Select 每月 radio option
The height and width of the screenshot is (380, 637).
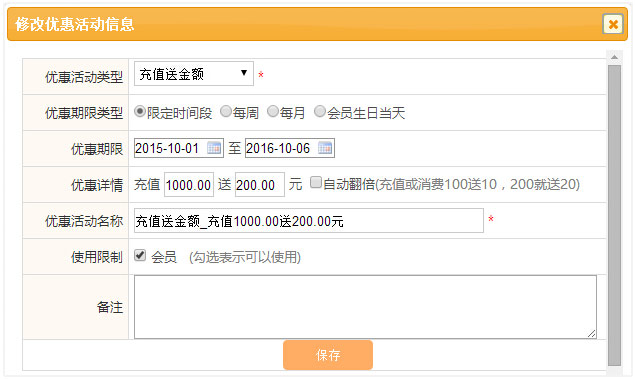point(273,111)
